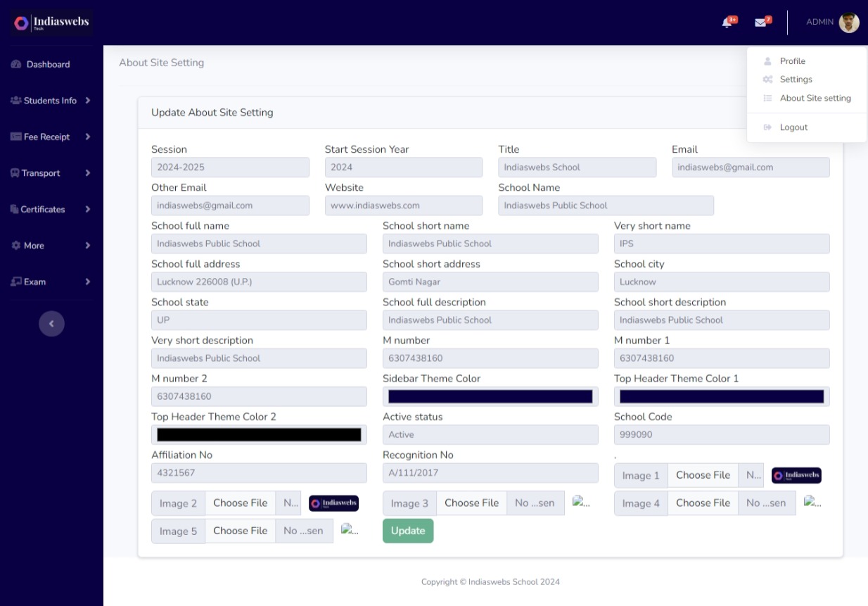
Task: Click the Title input field
Action: [x=577, y=168]
